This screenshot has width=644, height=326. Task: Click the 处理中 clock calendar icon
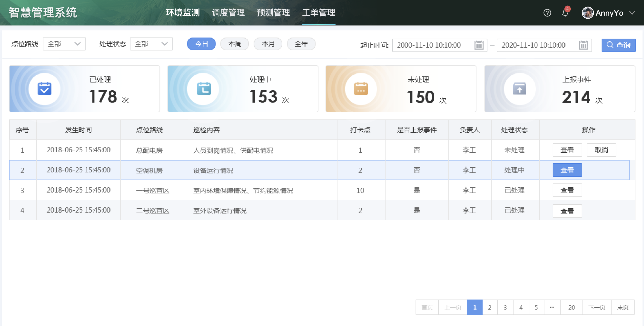[204, 89]
